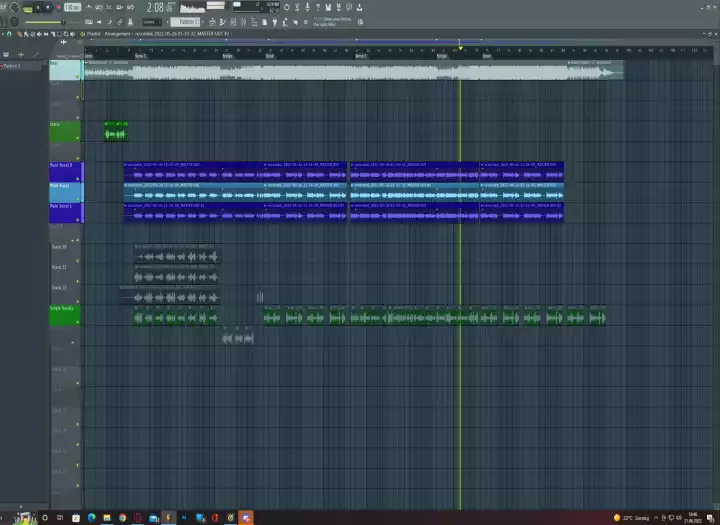Select the playlist Draw pencil tool
Viewport: 720px width, 525px height.
click(20, 34)
